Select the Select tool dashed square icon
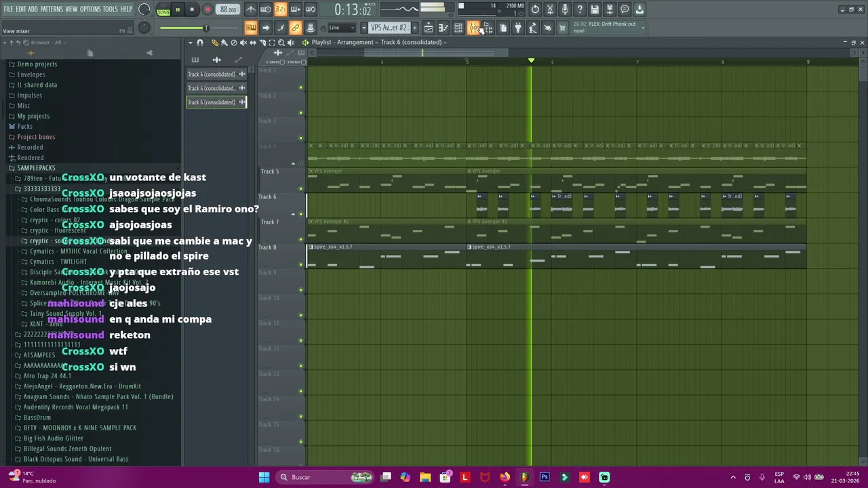This screenshot has height=488, width=868. tap(272, 43)
